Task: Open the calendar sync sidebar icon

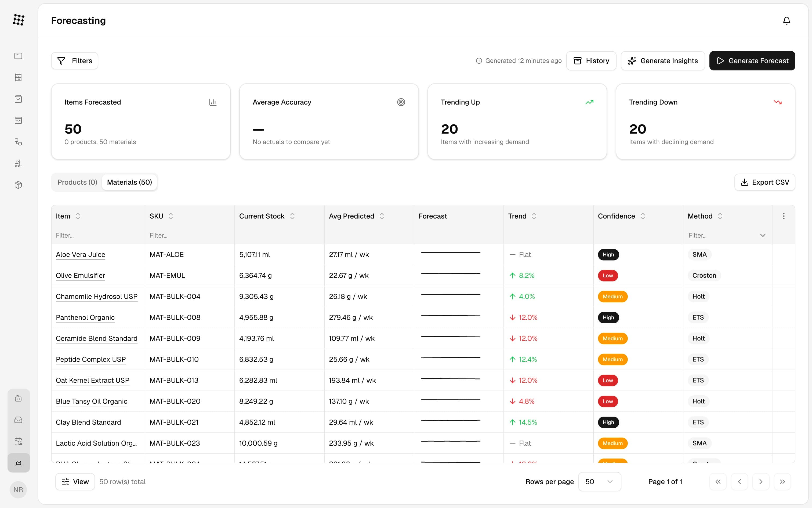Action: click(19, 441)
